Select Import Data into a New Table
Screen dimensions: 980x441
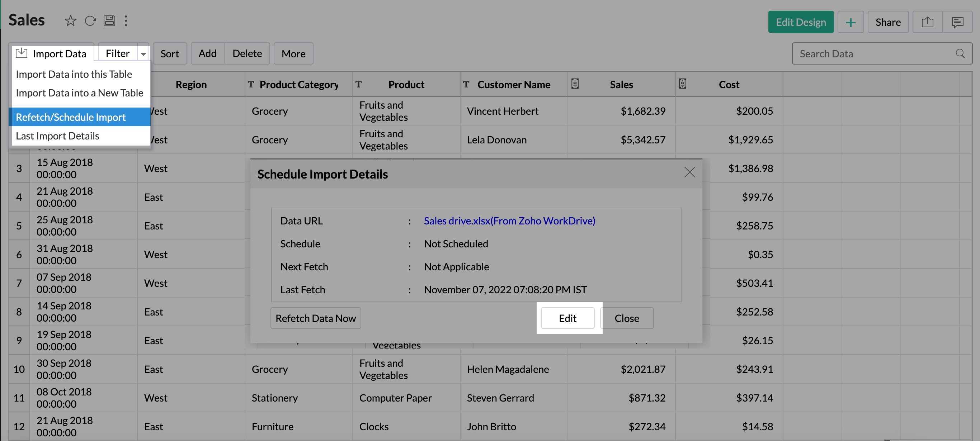click(80, 93)
